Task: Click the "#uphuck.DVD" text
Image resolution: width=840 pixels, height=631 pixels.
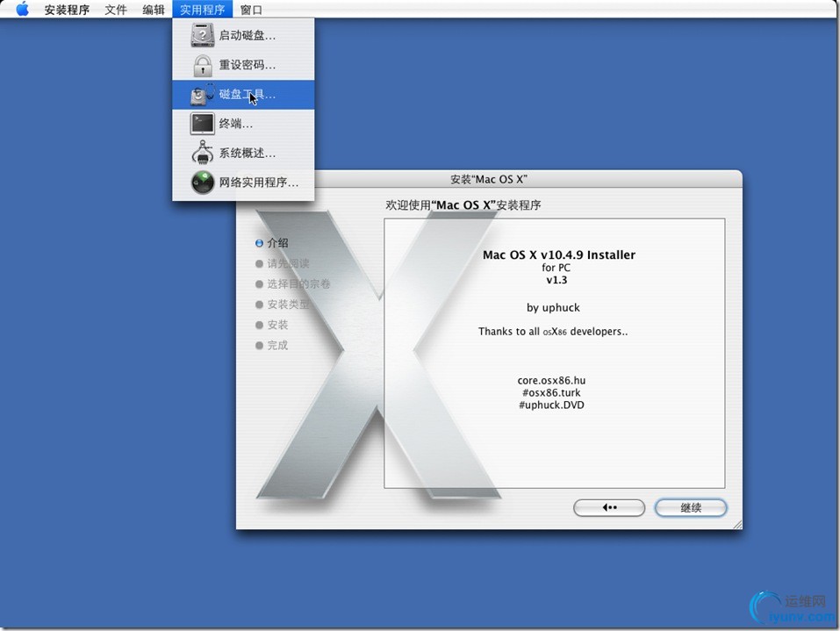Action: (x=551, y=405)
